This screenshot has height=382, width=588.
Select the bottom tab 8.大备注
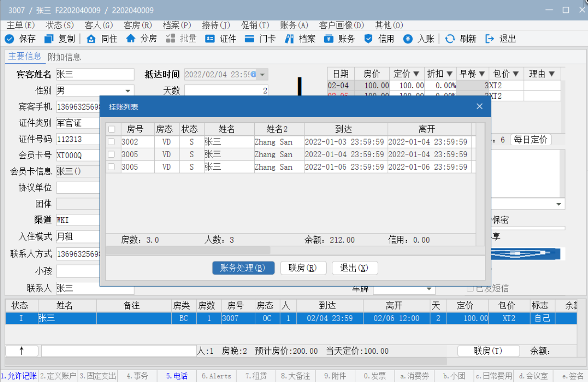click(x=295, y=376)
